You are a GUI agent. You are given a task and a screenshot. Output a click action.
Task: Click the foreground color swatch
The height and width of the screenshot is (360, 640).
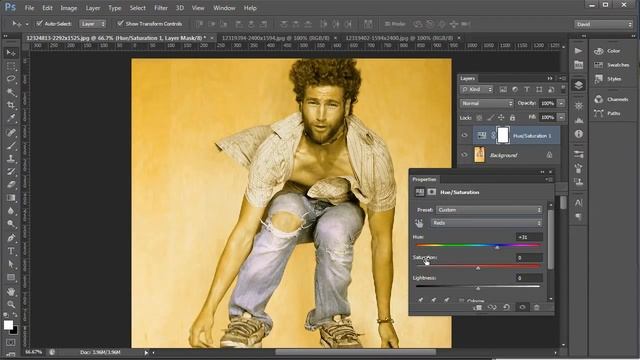(x=8, y=325)
